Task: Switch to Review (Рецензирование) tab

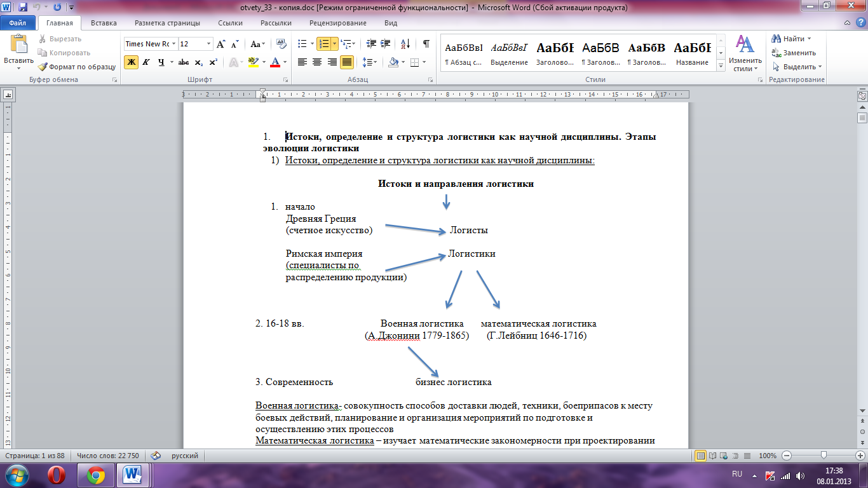Action: 338,23
